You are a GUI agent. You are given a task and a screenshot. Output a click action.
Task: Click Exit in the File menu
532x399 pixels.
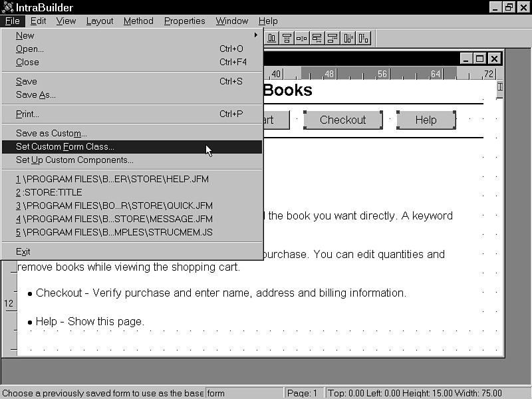[x=23, y=251]
